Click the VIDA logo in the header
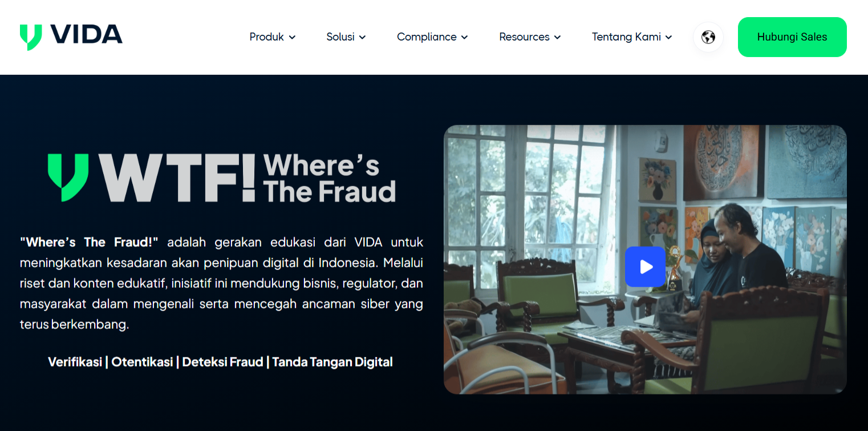 71,37
